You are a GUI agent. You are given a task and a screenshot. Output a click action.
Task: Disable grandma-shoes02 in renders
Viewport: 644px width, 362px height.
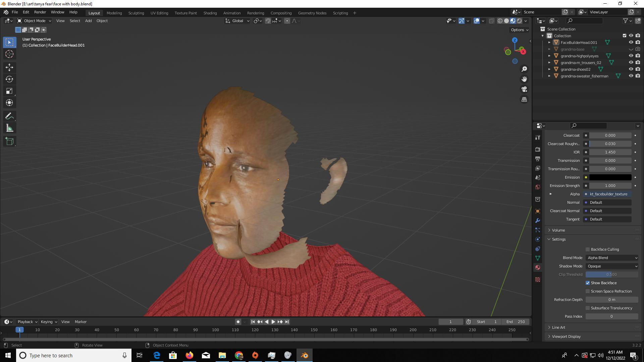coord(638,69)
